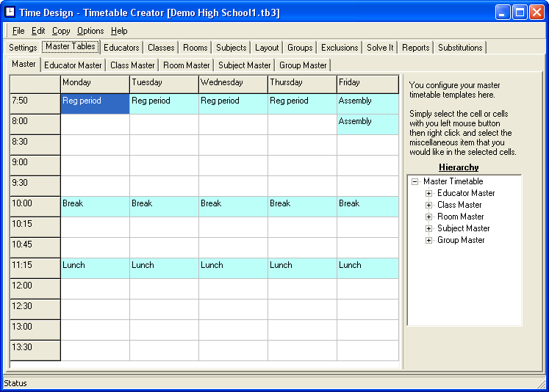Expand the Room Master tree node

(x=429, y=217)
